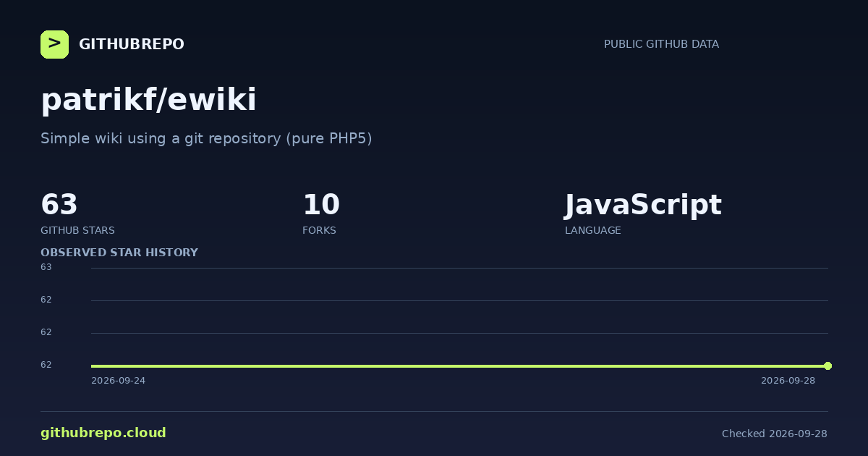The height and width of the screenshot is (456, 868).
Task: Click the OBSERVED STAR HISTORY heading
Action: click(119, 253)
